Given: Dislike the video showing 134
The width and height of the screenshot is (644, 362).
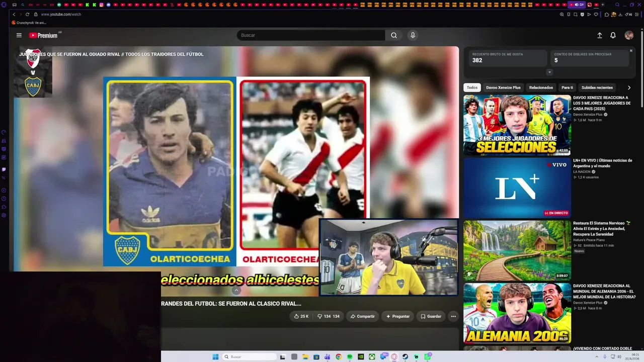Looking at the screenshot, I should [x=329, y=316].
